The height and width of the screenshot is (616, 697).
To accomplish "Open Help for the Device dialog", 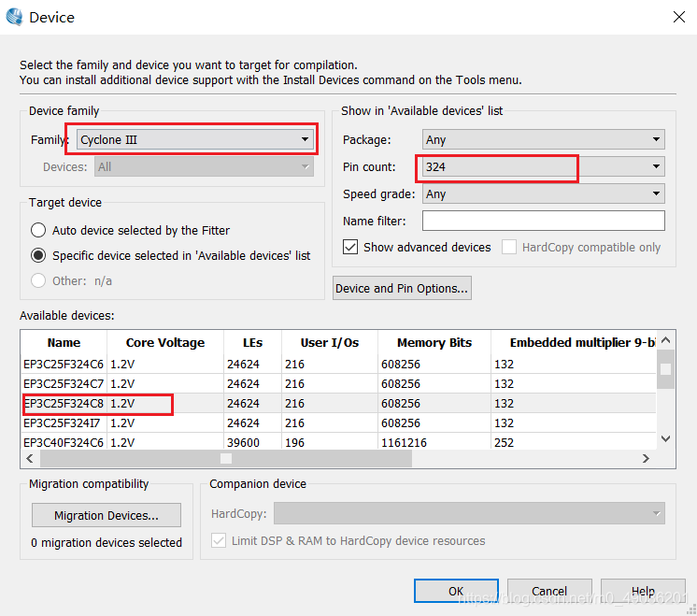I will click(x=643, y=591).
